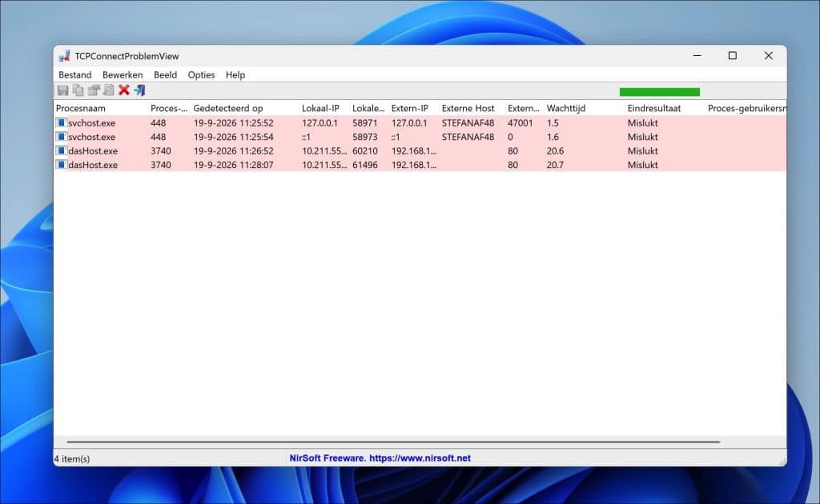Click the icon of dasHost.exe row 11:26:52
This screenshot has height=504, width=820.
(61, 151)
